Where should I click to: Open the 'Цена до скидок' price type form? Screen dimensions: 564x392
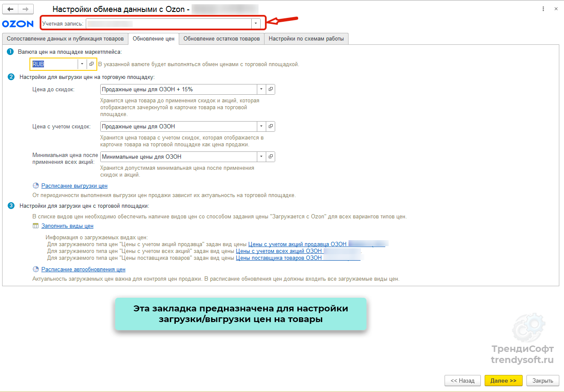[x=270, y=89]
